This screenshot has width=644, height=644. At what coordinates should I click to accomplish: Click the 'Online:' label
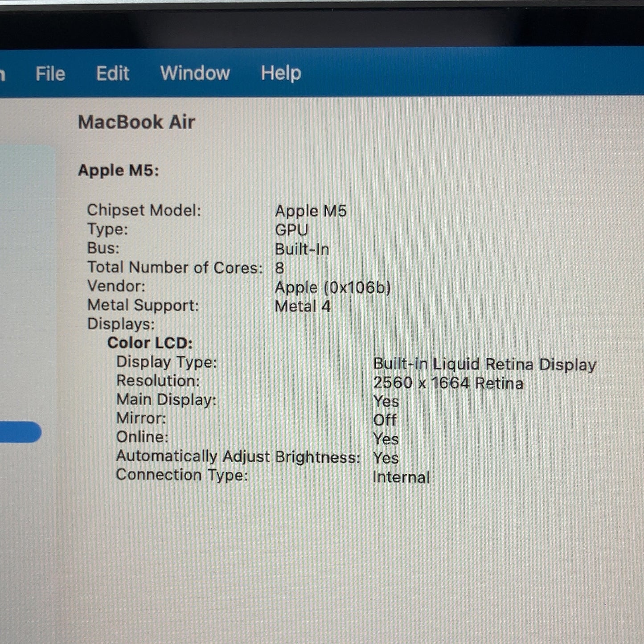pos(142,437)
